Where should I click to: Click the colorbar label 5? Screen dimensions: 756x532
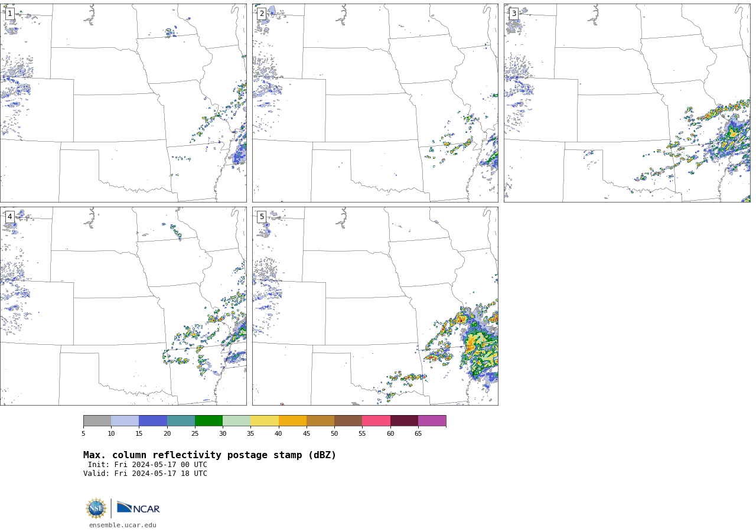click(x=83, y=434)
